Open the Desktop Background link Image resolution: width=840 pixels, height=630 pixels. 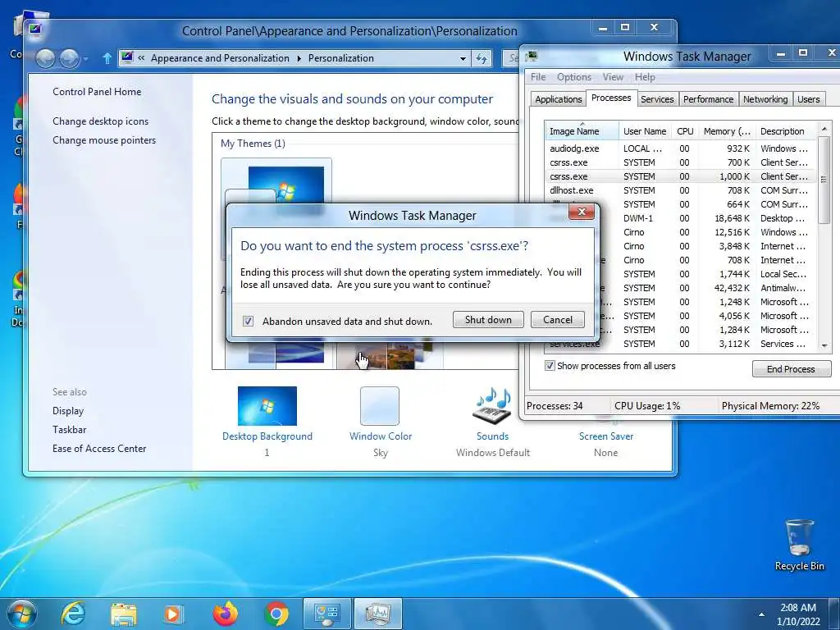tap(267, 436)
